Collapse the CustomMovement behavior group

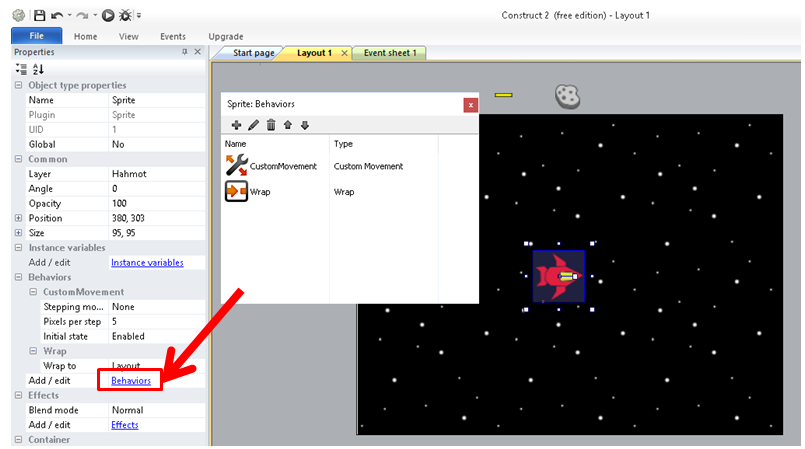point(32,292)
